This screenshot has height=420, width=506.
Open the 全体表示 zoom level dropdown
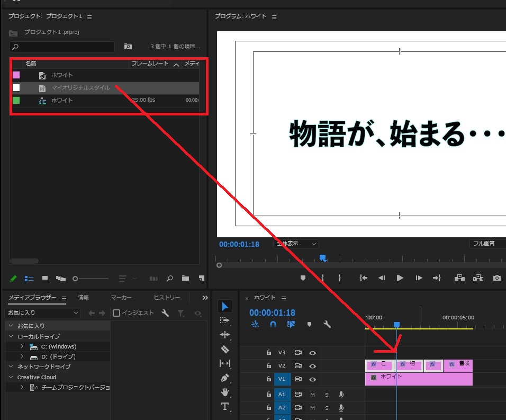pos(295,244)
